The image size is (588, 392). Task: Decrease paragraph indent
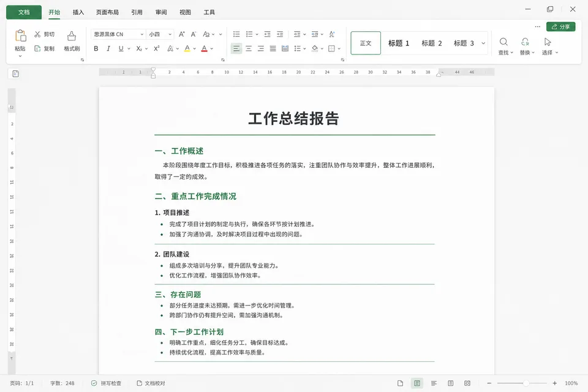(x=268, y=34)
